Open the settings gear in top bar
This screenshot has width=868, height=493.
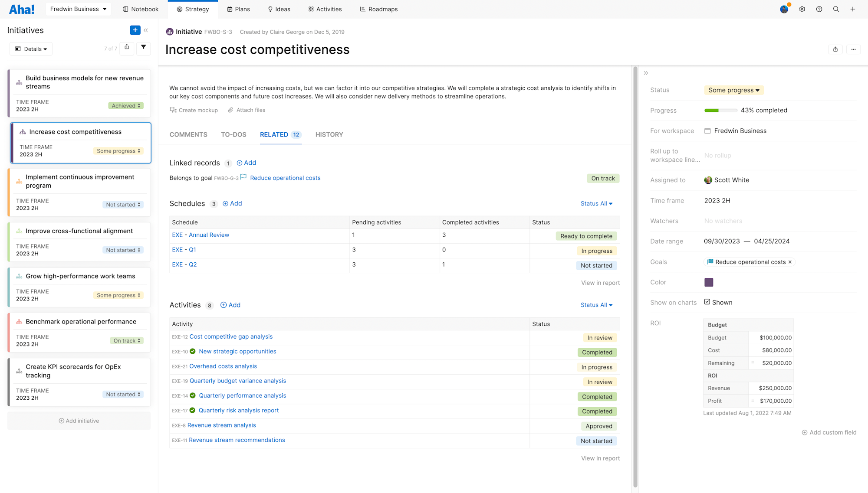click(802, 9)
